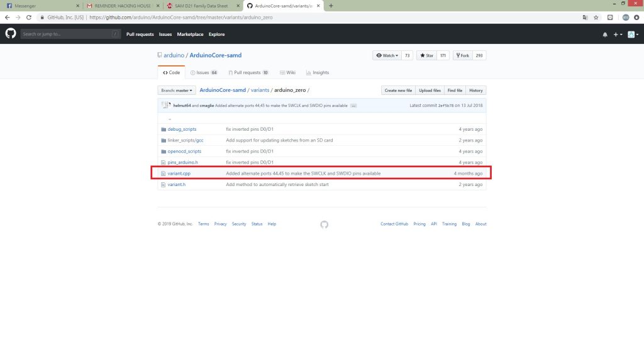Open Explore in top navigation
644x352 pixels.
(x=216, y=35)
